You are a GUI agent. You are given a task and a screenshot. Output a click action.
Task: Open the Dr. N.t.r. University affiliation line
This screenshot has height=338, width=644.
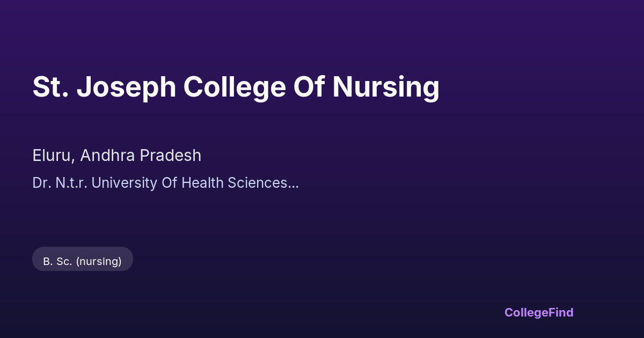tap(165, 183)
